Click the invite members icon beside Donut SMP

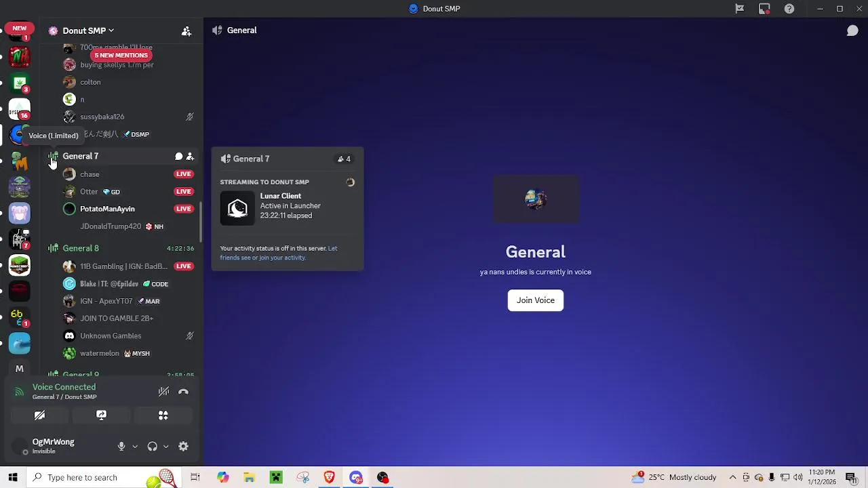point(186,31)
